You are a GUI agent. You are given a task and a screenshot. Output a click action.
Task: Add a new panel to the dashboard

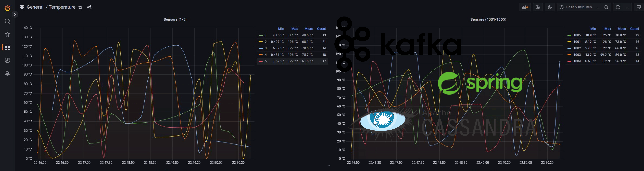pyautogui.click(x=525, y=7)
